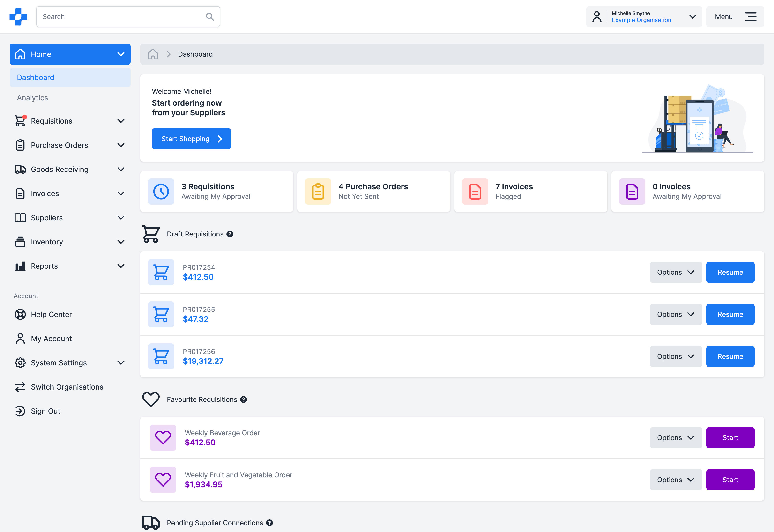Click the hamburger Menu icon
This screenshot has width=774, height=532.
pyautogui.click(x=750, y=17)
